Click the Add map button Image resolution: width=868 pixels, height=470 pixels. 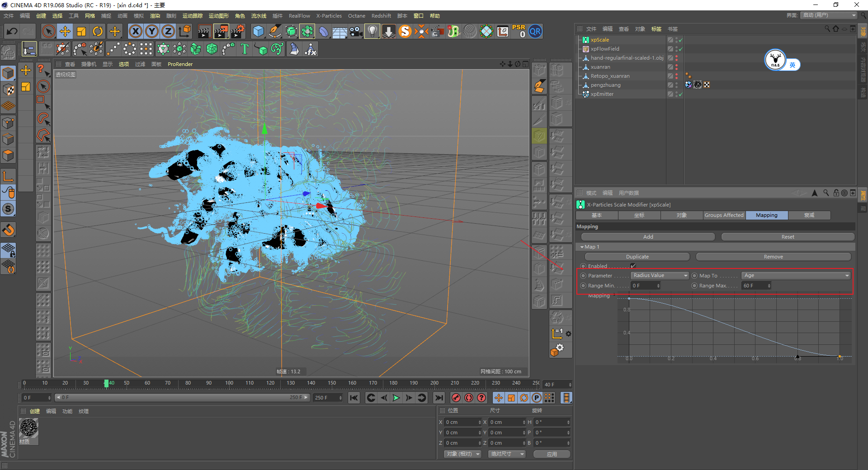coord(648,237)
